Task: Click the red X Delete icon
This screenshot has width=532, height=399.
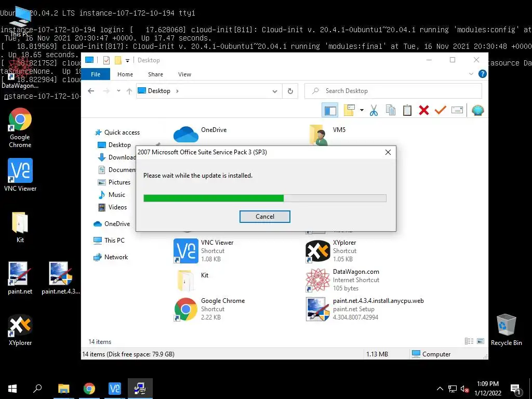Action: click(x=424, y=110)
